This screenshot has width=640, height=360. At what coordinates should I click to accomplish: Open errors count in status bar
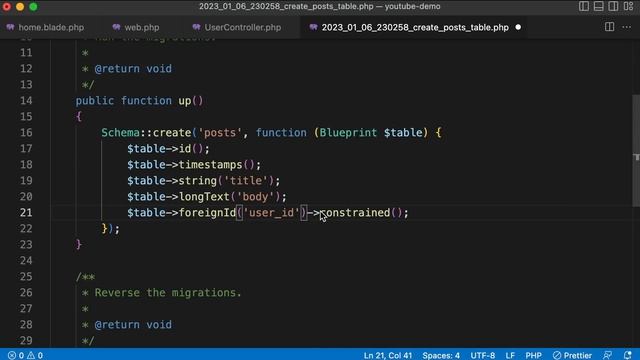[x=16, y=355]
